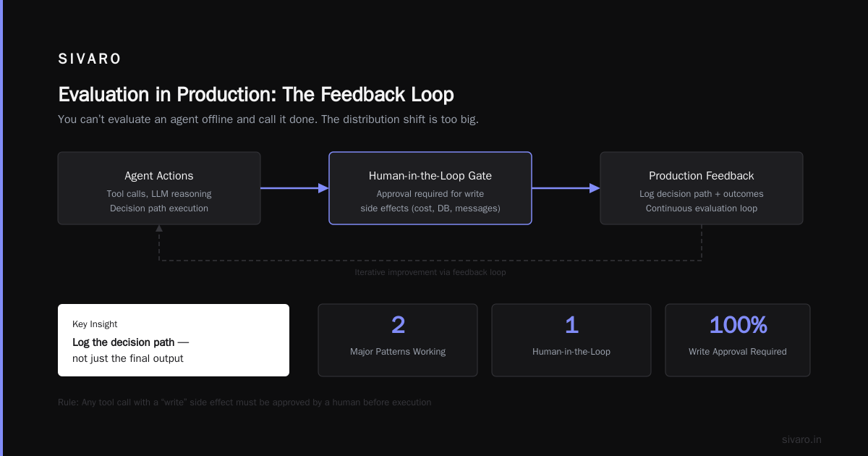Click the Rule footnote about write side effects
Image resolution: width=868 pixels, height=456 pixels.
[244, 402]
